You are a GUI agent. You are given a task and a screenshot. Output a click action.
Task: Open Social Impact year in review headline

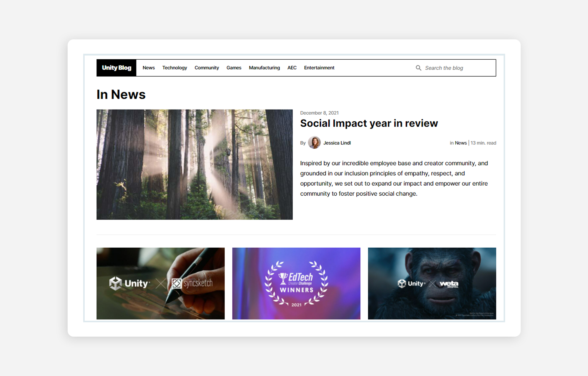369,123
